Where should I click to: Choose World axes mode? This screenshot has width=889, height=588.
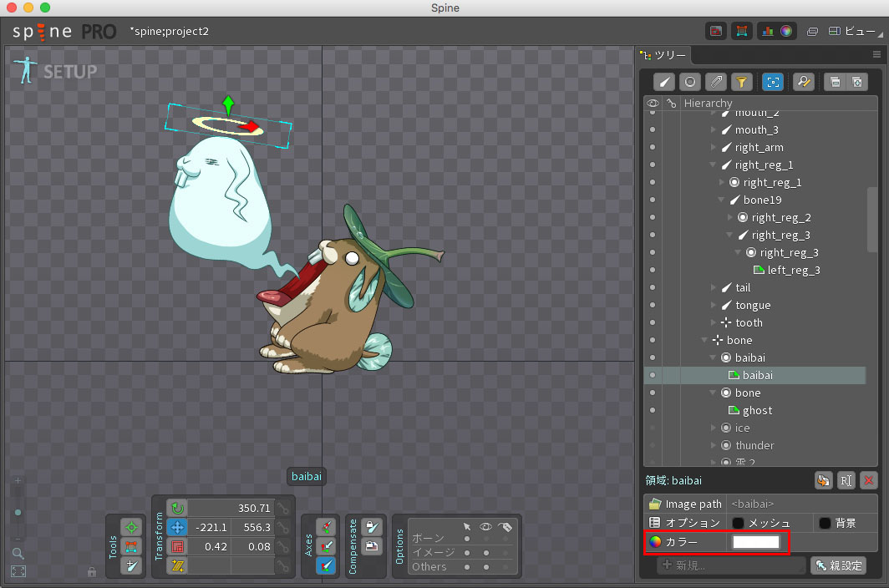click(x=326, y=566)
